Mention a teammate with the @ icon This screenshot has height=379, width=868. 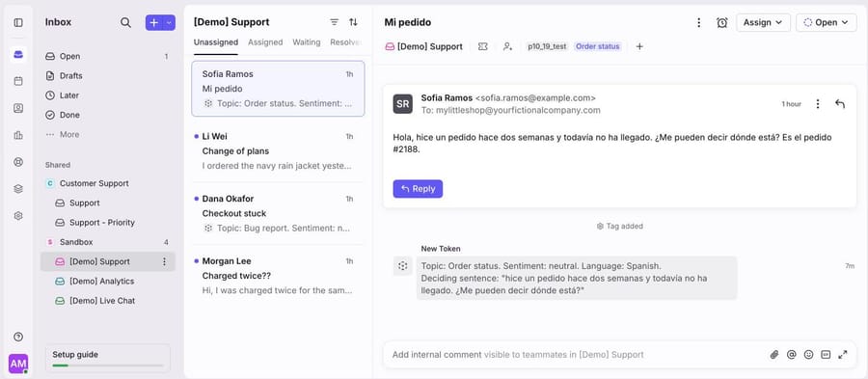792,355
